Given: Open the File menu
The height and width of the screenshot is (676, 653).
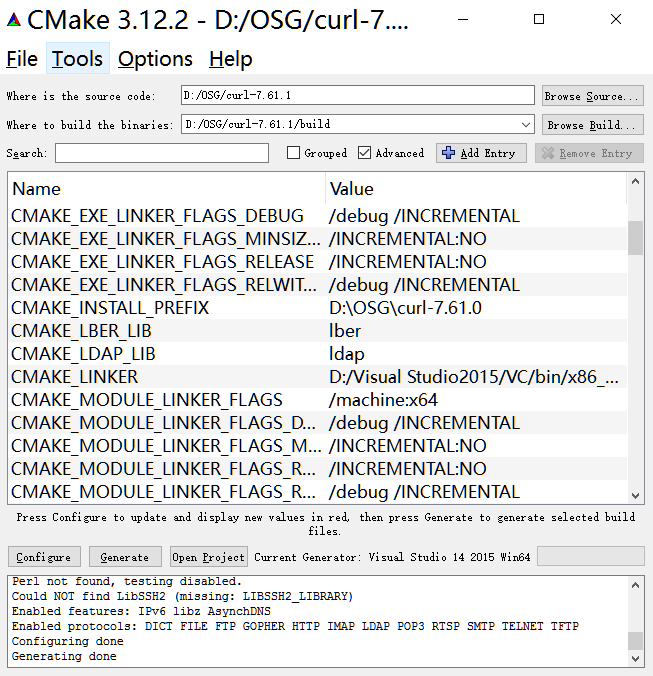Looking at the screenshot, I should 22,59.
